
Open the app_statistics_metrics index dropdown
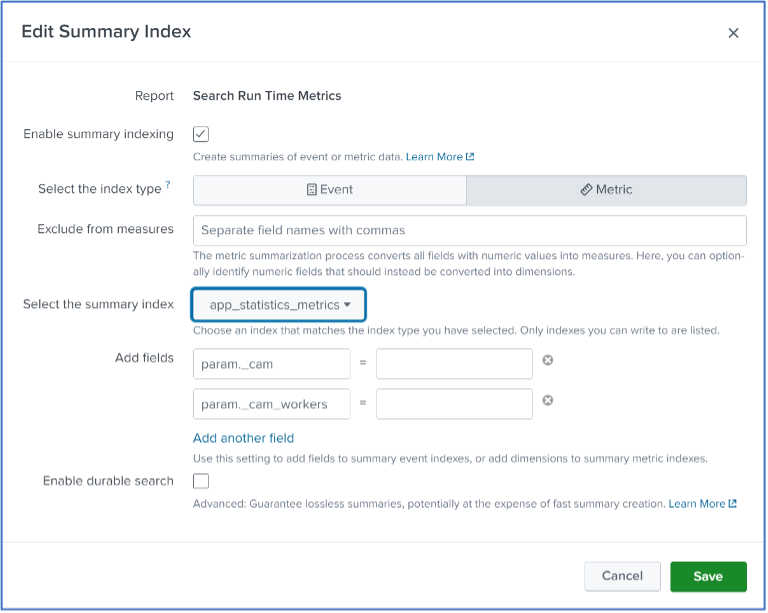click(x=279, y=305)
